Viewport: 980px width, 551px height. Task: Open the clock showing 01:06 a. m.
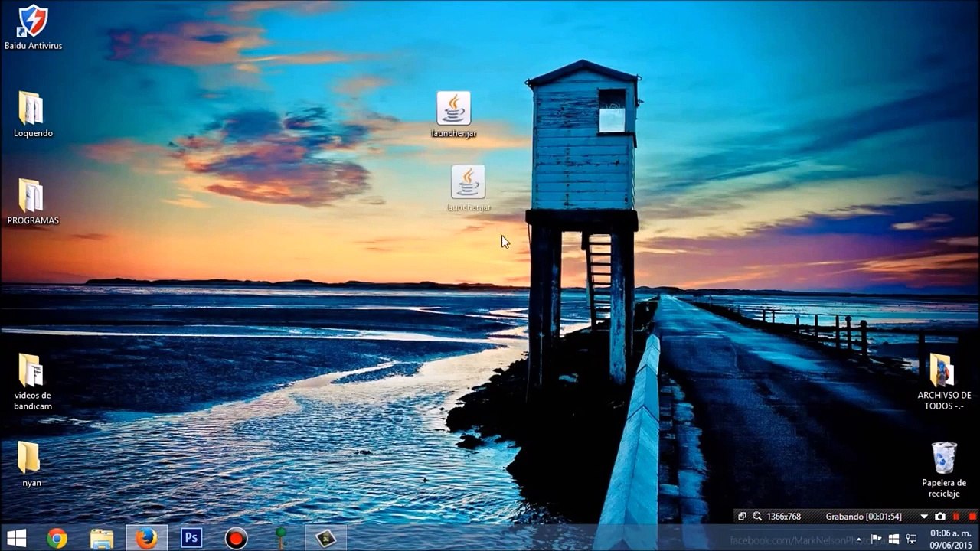pyautogui.click(x=950, y=539)
